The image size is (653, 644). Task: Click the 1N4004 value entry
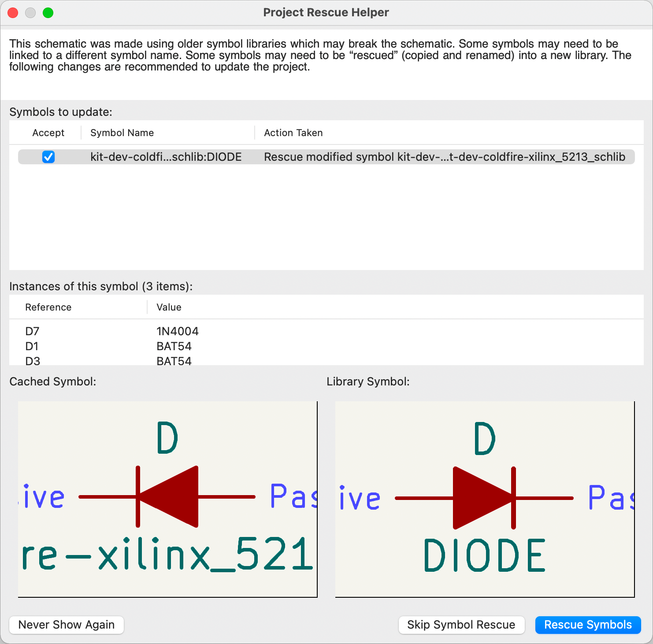(178, 331)
